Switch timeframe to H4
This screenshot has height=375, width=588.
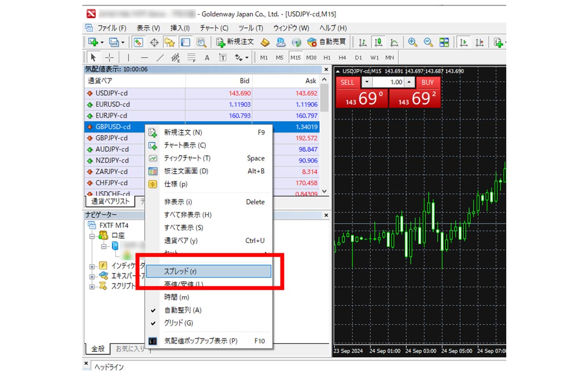pyautogui.click(x=342, y=58)
